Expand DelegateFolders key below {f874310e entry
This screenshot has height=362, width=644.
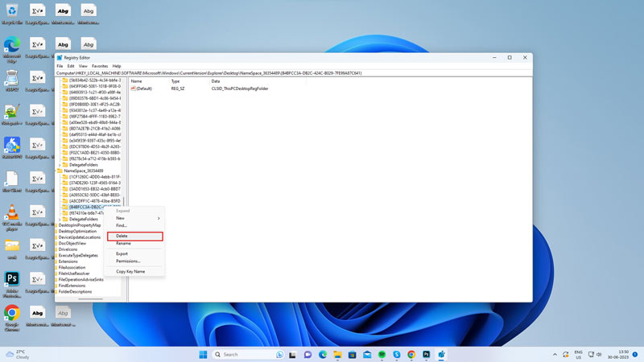tap(60, 219)
